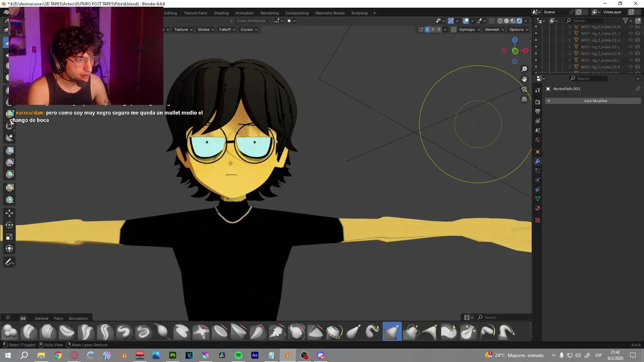Click the Add Modifier button
The height and width of the screenshot is (362, 644).
click(x=593, y=101)
